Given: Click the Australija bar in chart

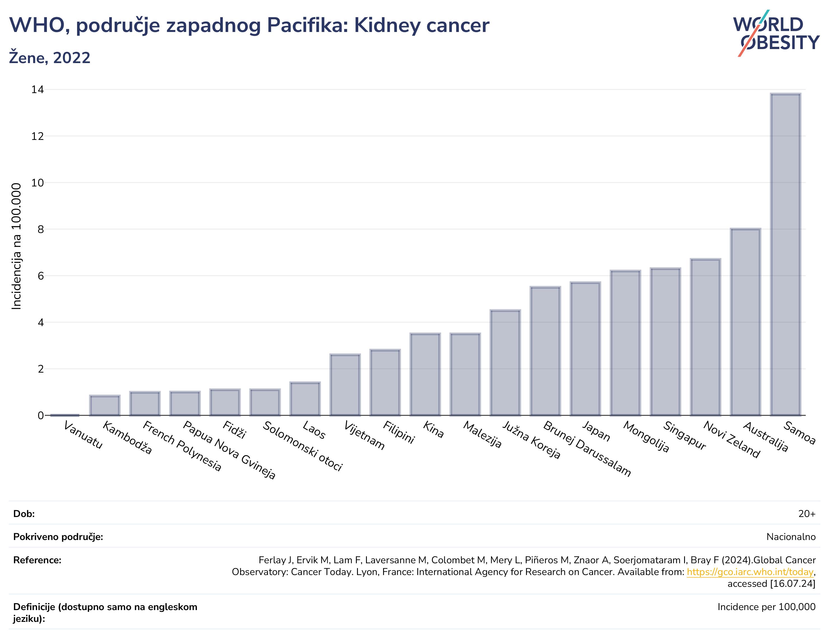Looking at the screenshot, I should [x=745, y=322].
